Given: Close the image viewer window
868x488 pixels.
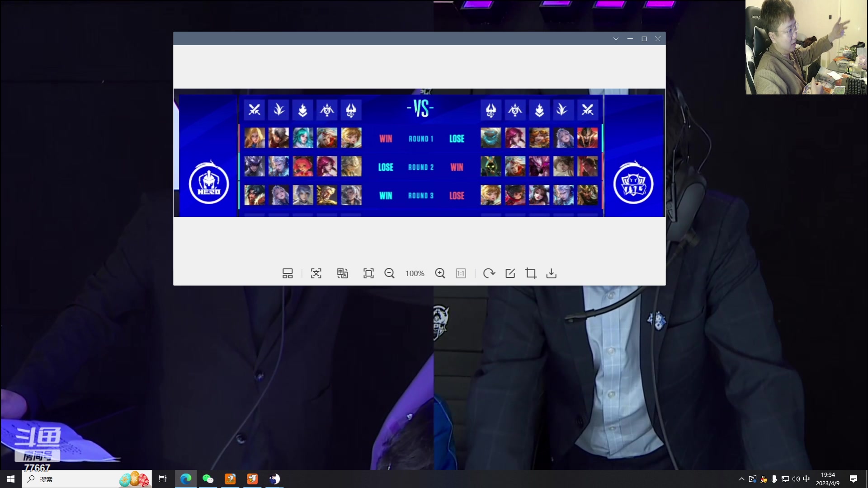Looking at the screenshot, I should click(658, 39).
